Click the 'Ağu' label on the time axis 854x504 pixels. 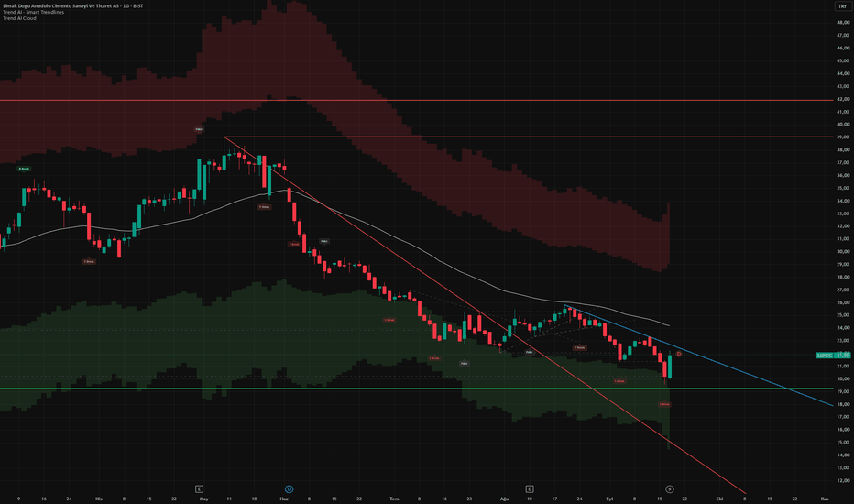504,499
